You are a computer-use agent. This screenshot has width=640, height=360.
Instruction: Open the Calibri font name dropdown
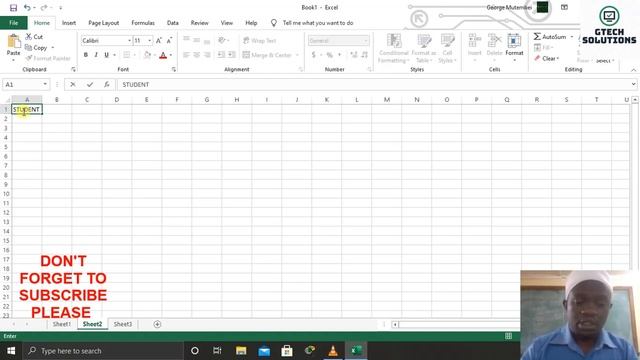[129, 40]
